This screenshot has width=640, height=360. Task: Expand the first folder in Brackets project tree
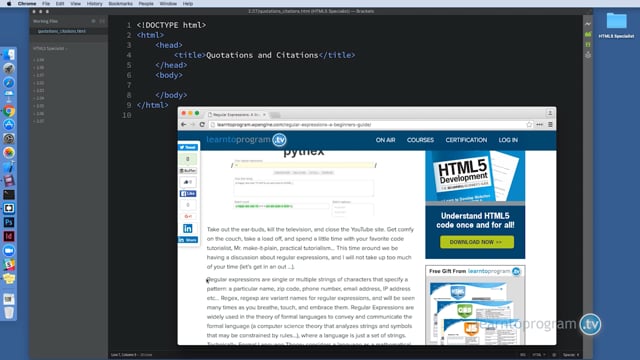[x=39, y=60]
